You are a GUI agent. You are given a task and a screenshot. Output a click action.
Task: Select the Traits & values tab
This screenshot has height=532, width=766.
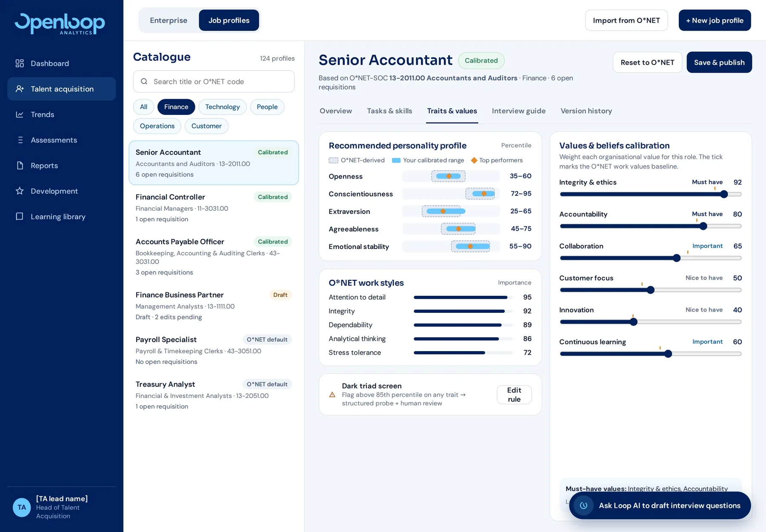point(452,111)
